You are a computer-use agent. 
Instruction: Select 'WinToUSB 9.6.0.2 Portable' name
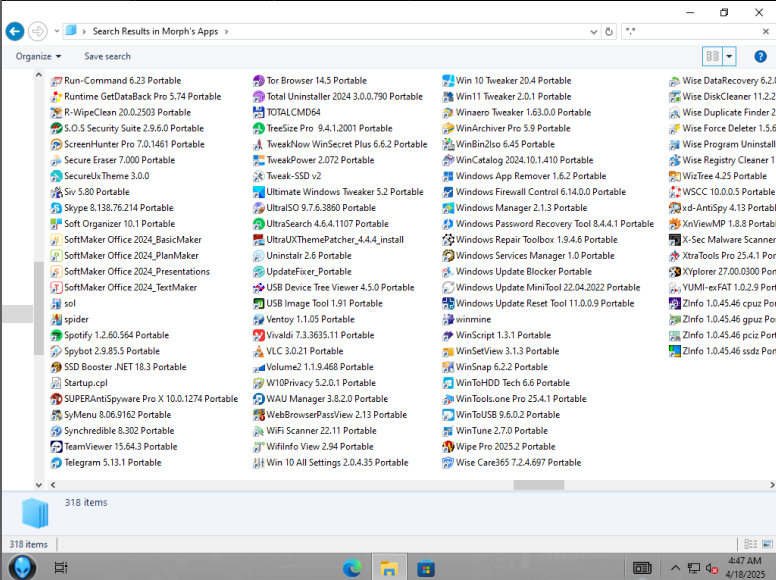pos(508,415)
